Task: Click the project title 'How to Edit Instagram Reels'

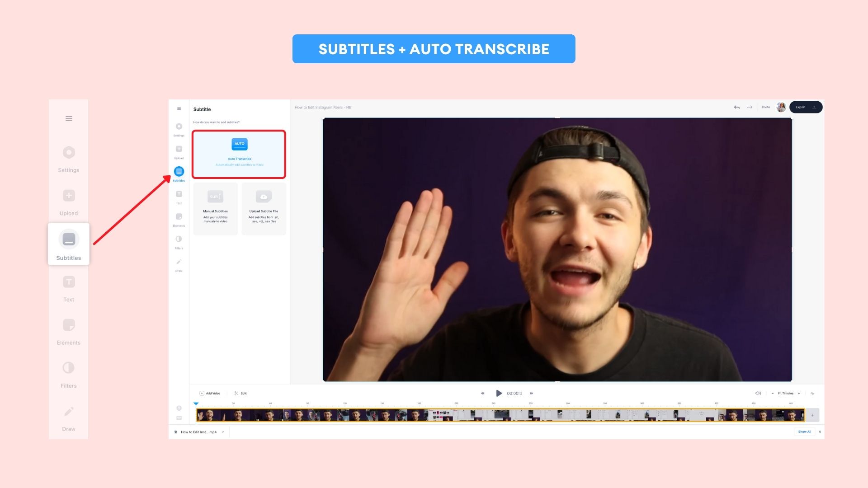Action: point(323,108)
